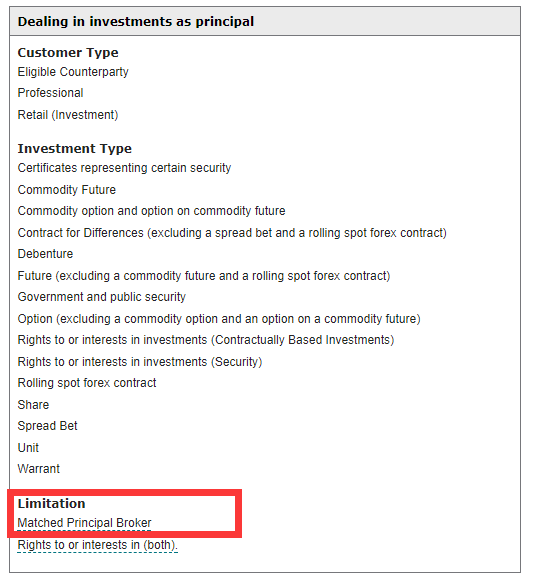Click the Spread Bet item
The height and width of the screenshot is (587, 541).
click(x=48, y=426)
